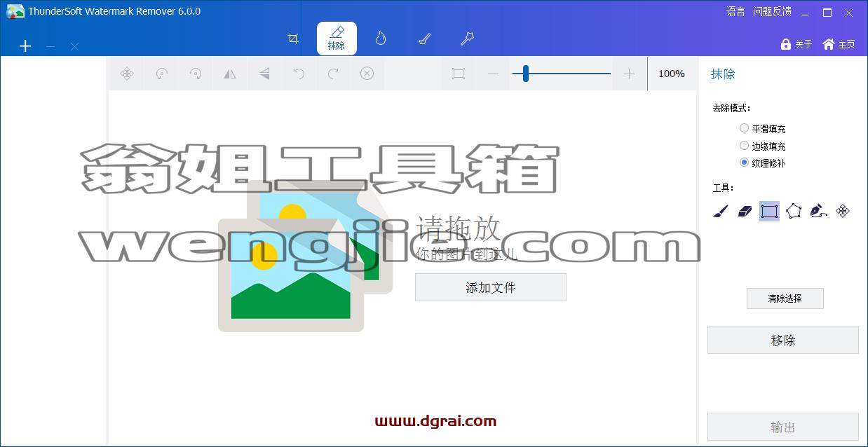Rotate the image clockwise
Image resolution: width=868 pixels, height=447 pixels.
pos(196,74)
